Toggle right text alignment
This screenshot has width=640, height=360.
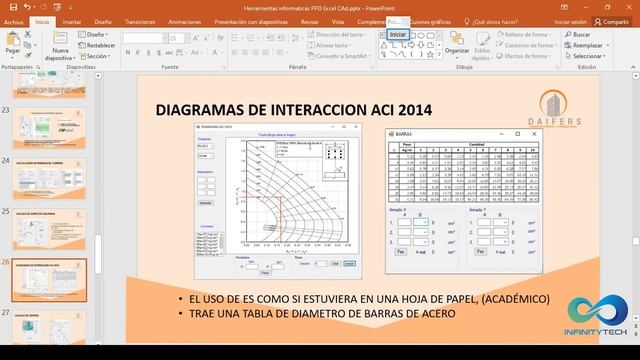click(255, 53)
